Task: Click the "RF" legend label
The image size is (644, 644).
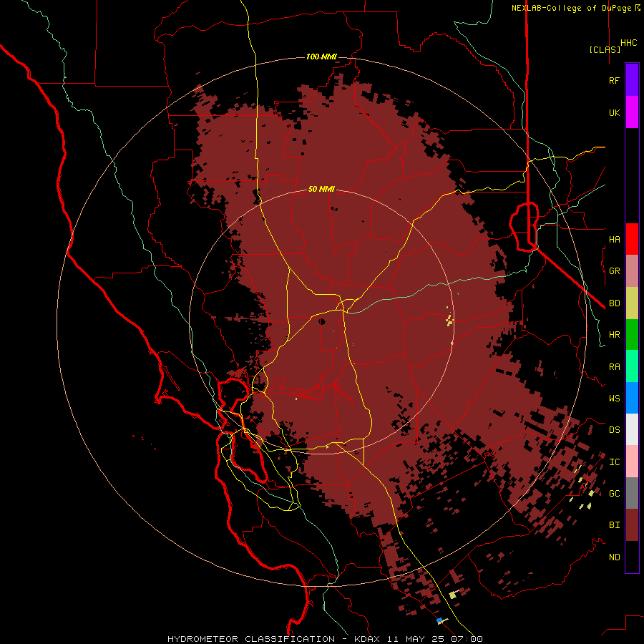Action: [615, 80]
